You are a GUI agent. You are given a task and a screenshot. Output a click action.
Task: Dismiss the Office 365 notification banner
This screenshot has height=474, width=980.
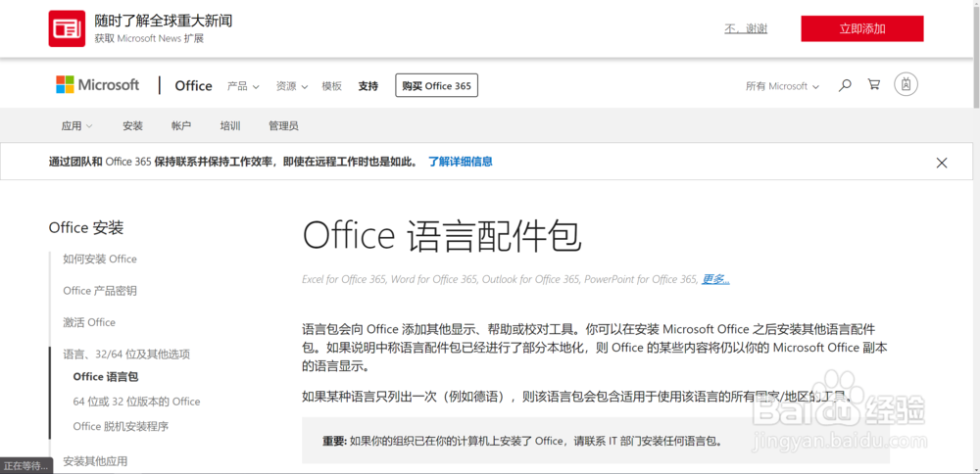[942, 163]
